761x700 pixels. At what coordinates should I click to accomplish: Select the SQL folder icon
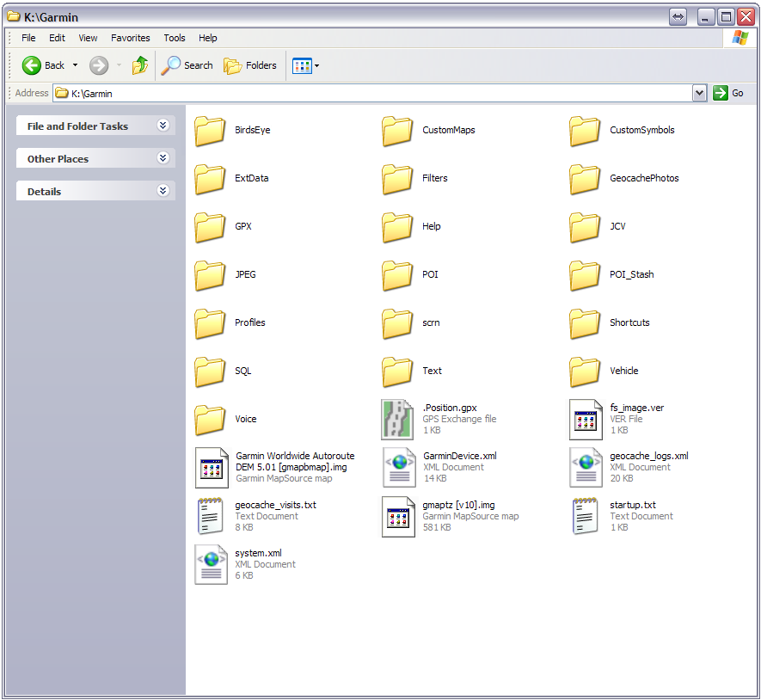pos(210,371)
